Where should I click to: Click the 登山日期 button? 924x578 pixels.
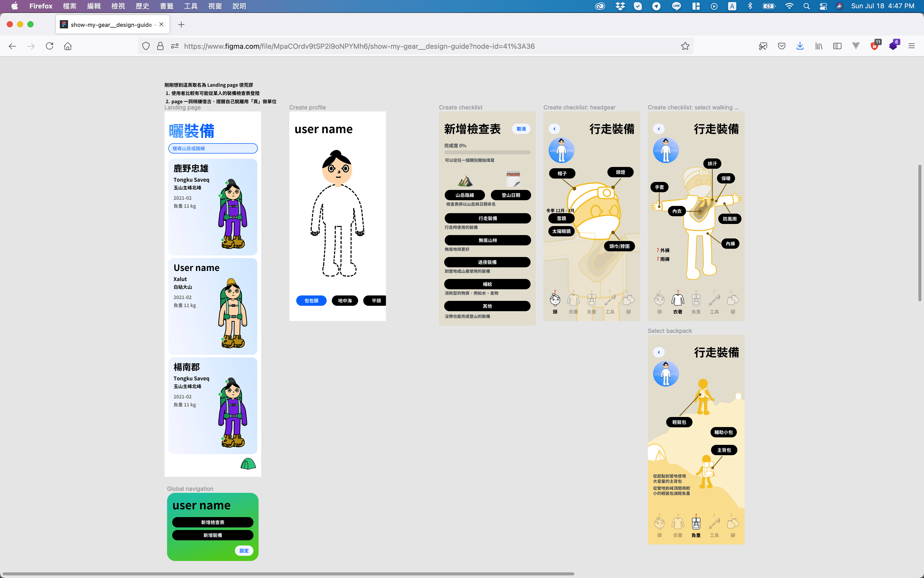point(510,195)
